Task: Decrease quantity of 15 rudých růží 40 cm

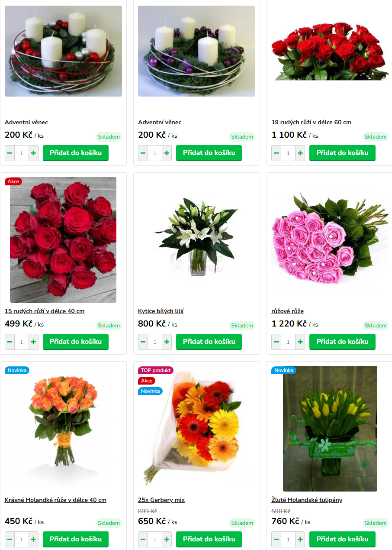Action: point(10,342)
